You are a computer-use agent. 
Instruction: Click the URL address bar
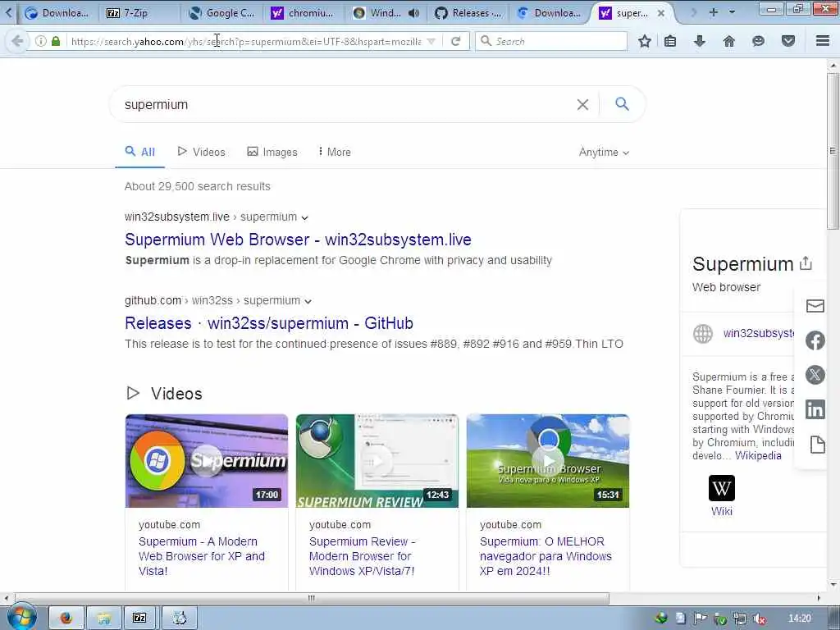tap(246, 41)
